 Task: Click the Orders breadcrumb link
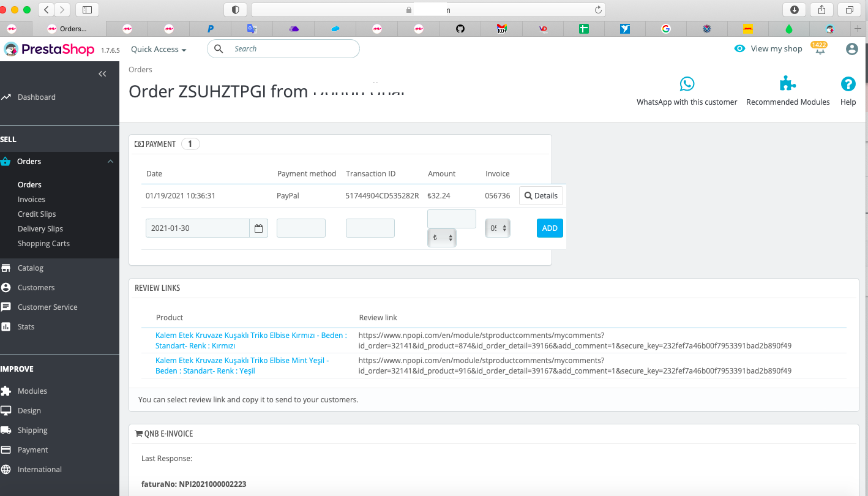pyautogui.click(x=140, y=70)
